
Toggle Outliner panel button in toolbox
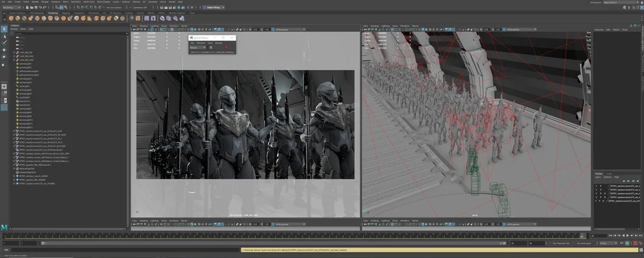(x=4, y=107)
